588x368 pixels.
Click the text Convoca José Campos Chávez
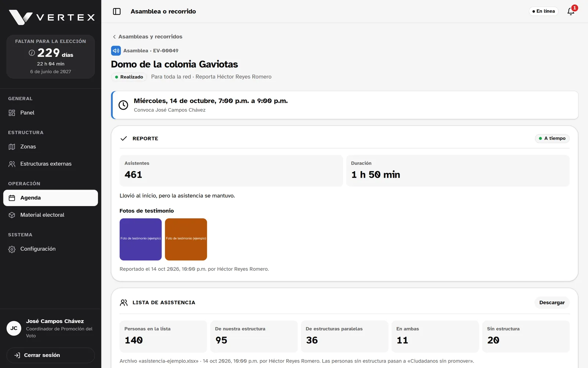point(170,110)
